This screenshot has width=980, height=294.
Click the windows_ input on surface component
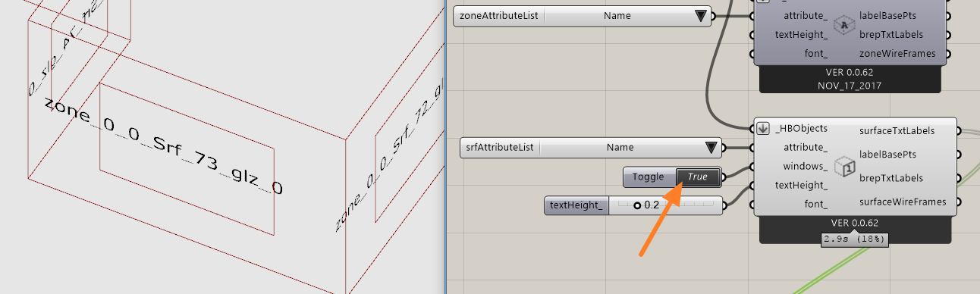pos(805,166)
